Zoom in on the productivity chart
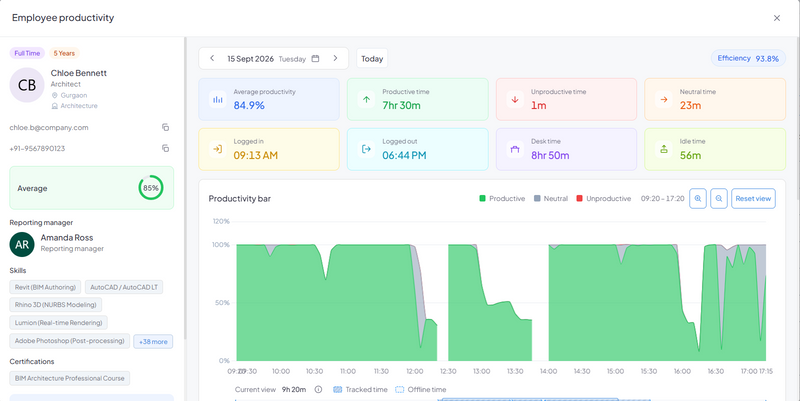The height and width of the screenshot is (401, 800). pos(698,198)
